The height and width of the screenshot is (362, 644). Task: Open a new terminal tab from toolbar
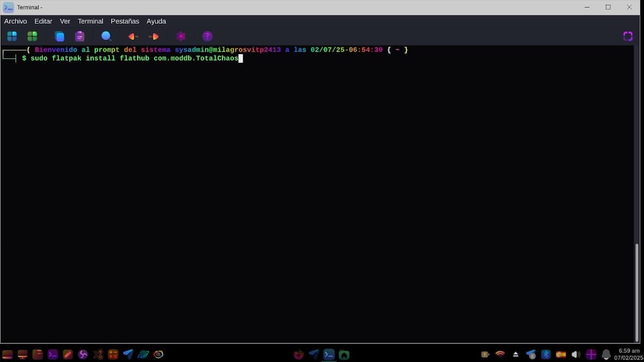[x=12, y=36]
